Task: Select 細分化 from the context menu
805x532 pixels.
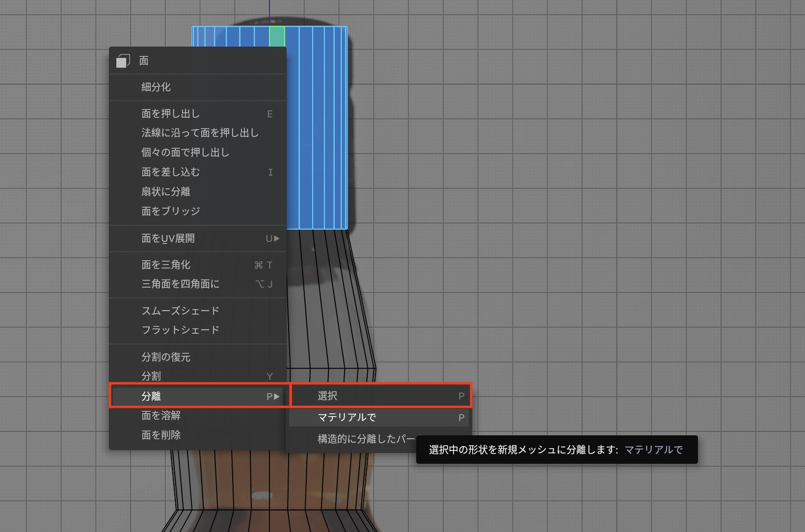Action: tap(156, 87)
